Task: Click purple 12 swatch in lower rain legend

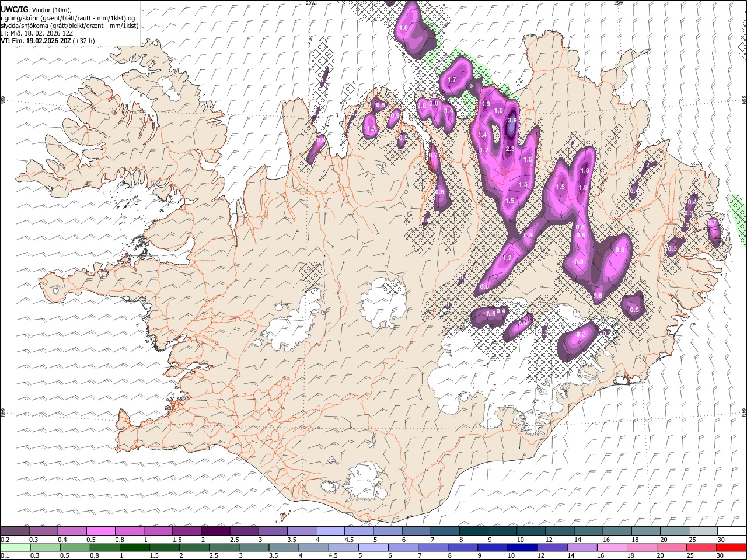Action: (x=552, y=547)
